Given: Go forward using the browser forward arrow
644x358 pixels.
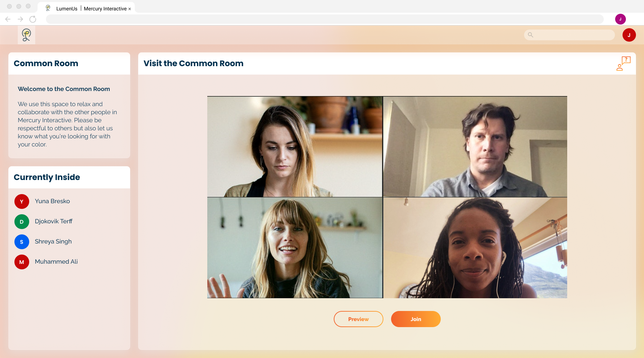Looking at the screenshot, I should [x=20, y=19].
